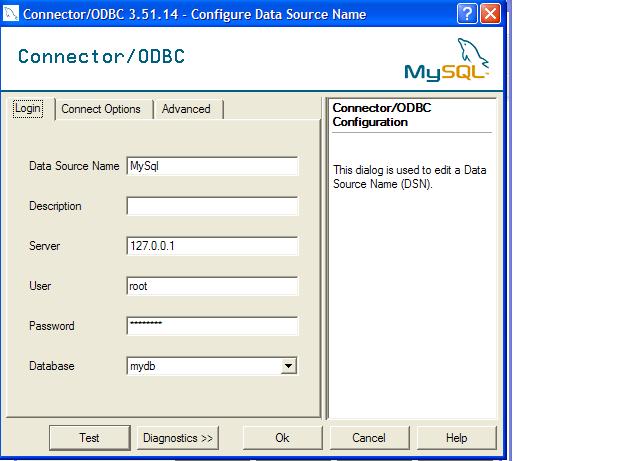
Task: Click the masked Password field
Action: click(x=212, y=326)
